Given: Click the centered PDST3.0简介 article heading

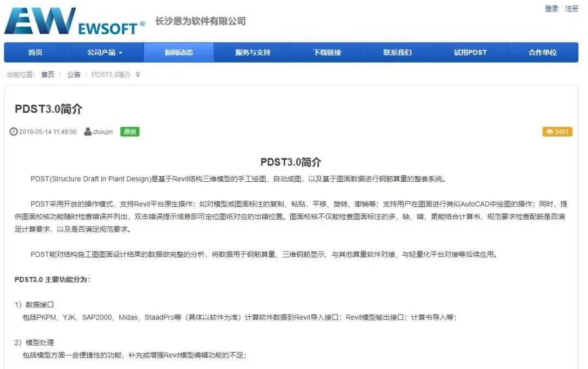Looking at the screenshot, I should pos(291,162).
